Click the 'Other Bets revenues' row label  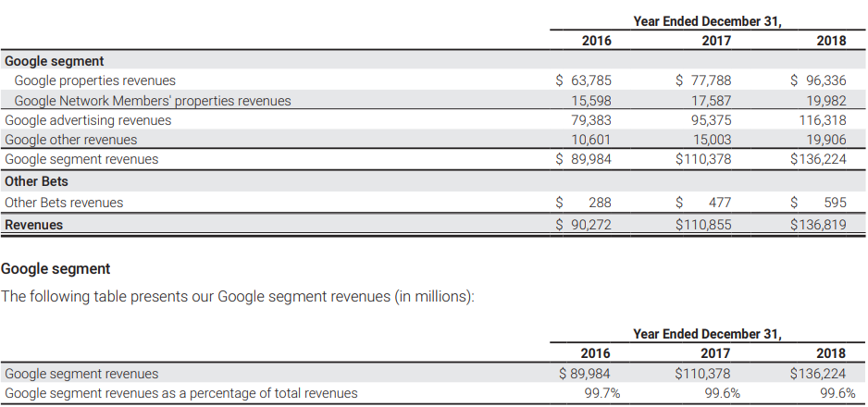(64, 203)
